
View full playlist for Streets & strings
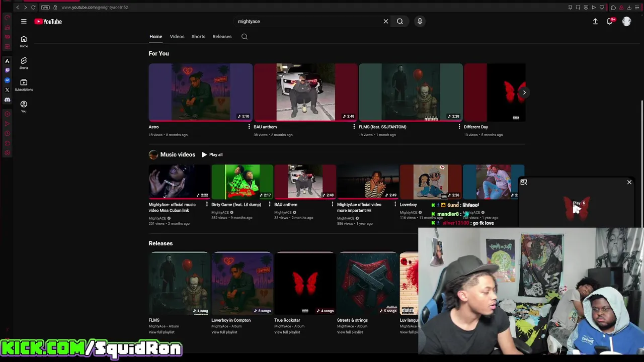[x=350, y=332]
